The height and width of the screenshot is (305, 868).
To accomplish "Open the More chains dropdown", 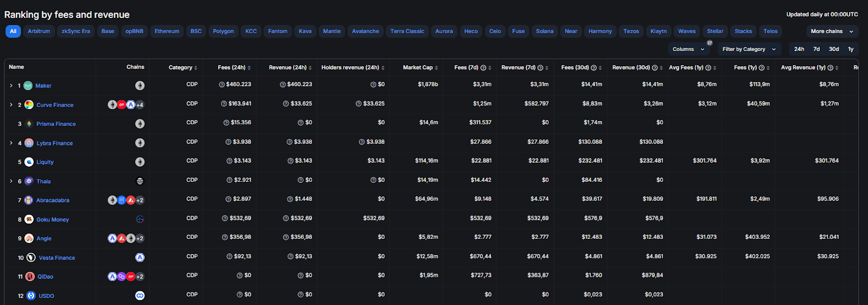I will pyautogui.click(x=832, y=31).
